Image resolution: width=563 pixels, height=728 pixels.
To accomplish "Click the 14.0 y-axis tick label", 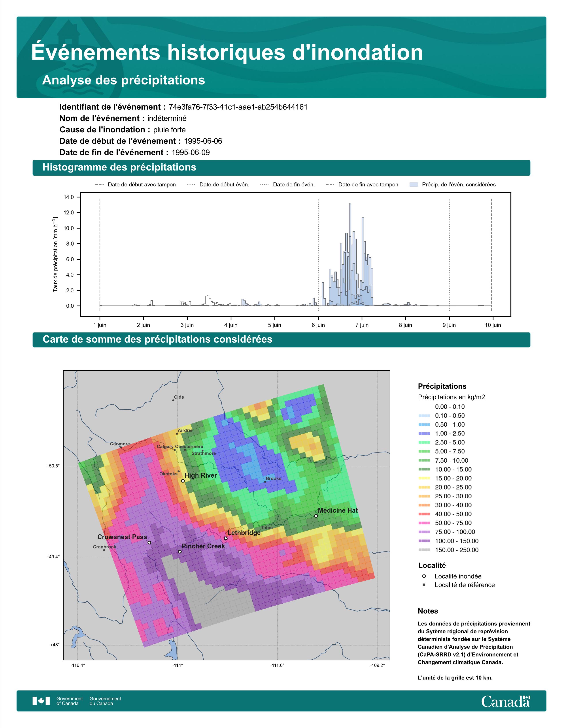I will click(69, 197).
